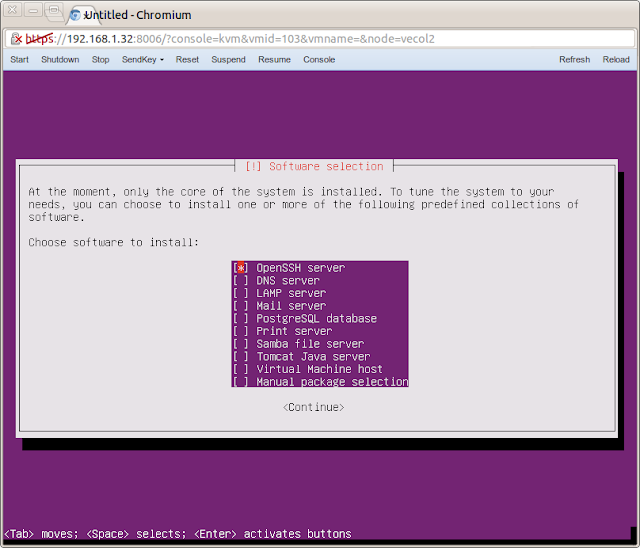Click the Reload button

616,60
